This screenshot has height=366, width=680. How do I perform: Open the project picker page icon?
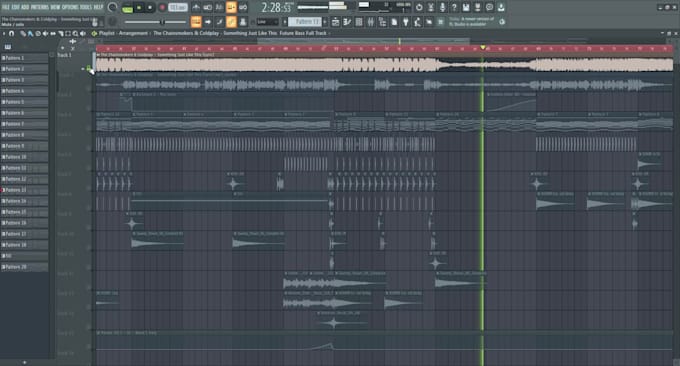click(394, 22)
